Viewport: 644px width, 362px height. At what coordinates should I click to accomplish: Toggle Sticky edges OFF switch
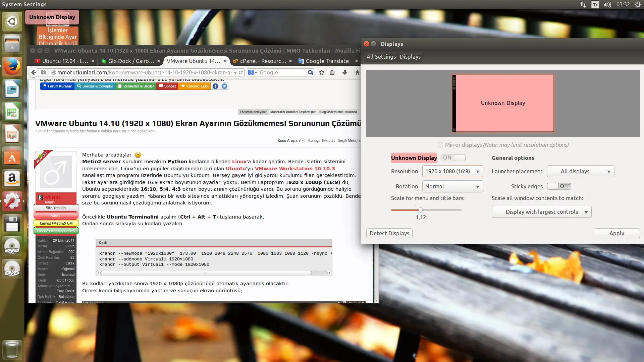pyautogui.click(x=559, y=186)
